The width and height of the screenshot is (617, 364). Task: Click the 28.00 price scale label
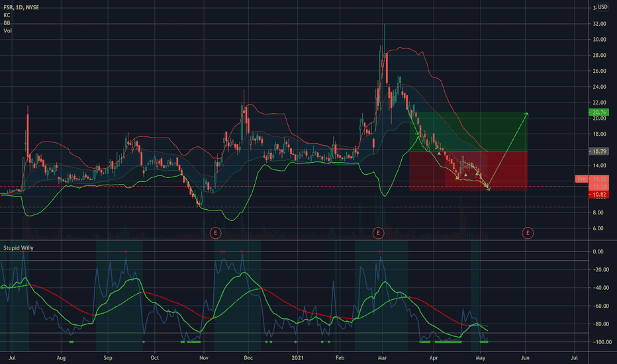(x=599, y=56)
